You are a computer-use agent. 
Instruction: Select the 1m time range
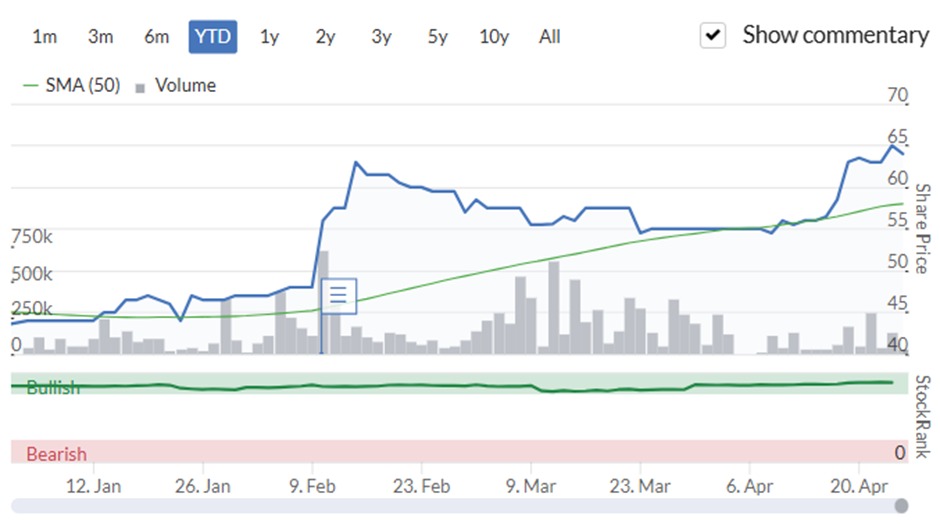tap(44, 37)
